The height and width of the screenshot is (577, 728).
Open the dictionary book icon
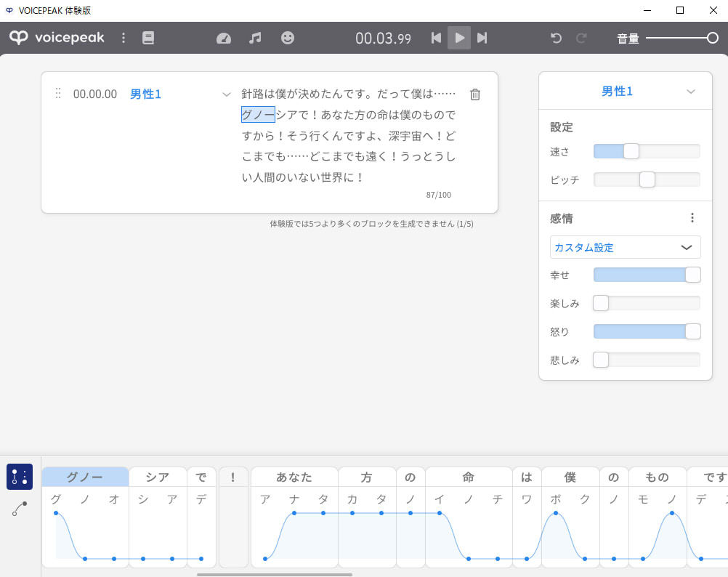pyautogui.click(x=148, y=38)
